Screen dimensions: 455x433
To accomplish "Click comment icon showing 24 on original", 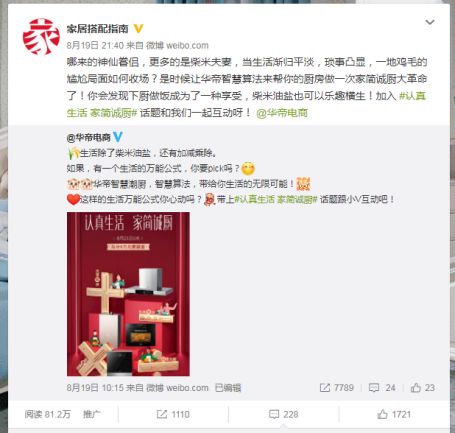I will (x=382, y=388).
